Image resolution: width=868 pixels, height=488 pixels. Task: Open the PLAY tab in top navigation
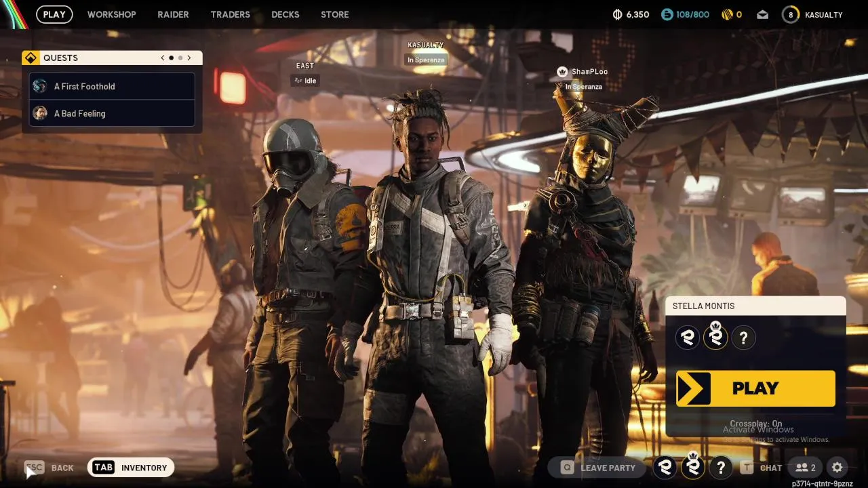coord(54,14)
